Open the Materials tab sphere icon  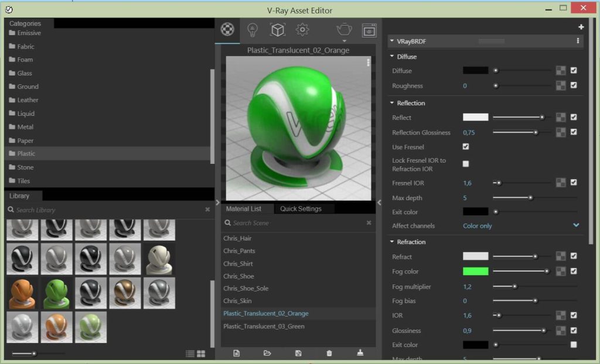(227, 29)
